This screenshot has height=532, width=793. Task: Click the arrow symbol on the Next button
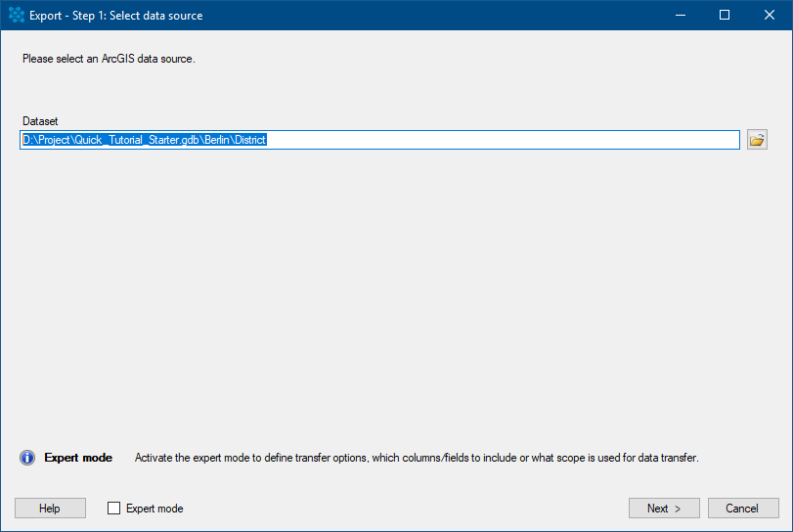point(678,509)
